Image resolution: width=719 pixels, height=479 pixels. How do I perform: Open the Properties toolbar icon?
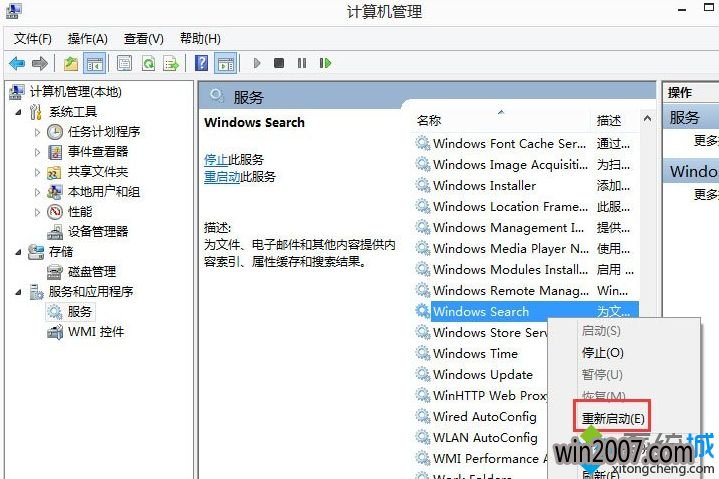[x=124, y=63]
